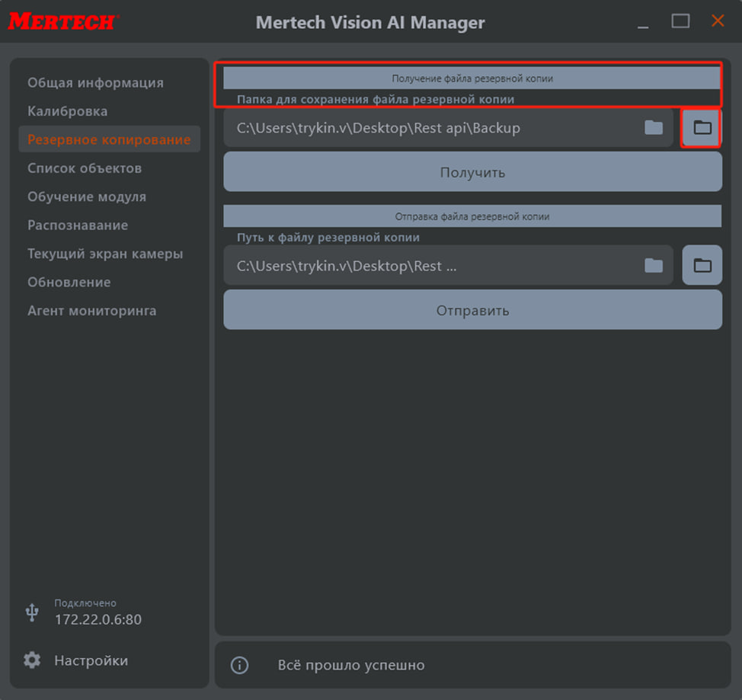Open the Общая информация section
The height and width of the screenshot is (700, 742).
[95, 82]
